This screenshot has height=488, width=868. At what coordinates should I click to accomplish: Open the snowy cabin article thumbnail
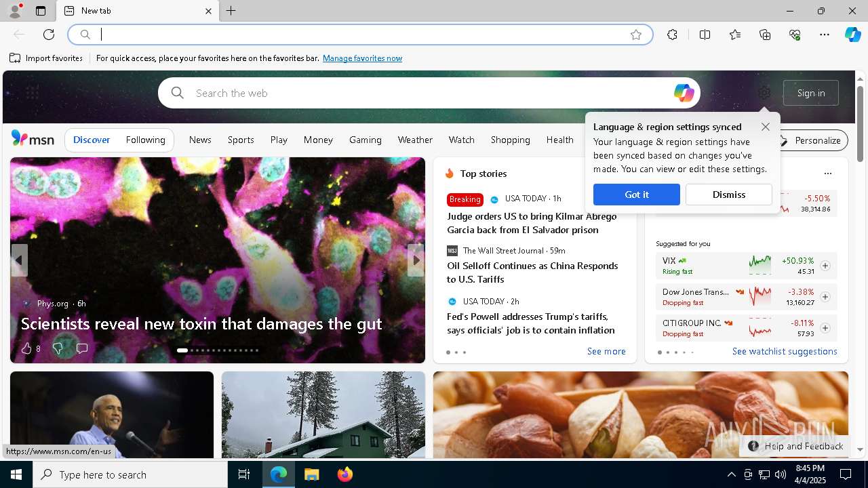tap(323, 415)
